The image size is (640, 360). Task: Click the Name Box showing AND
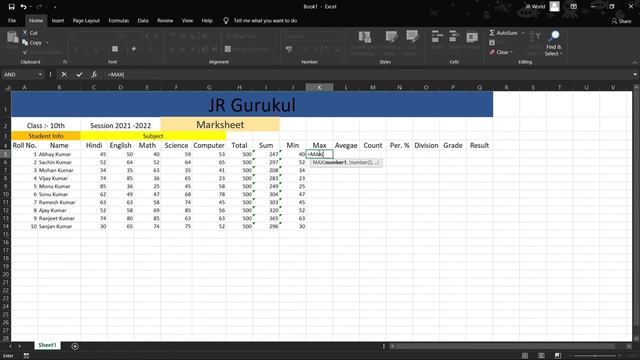coord(20,75)
